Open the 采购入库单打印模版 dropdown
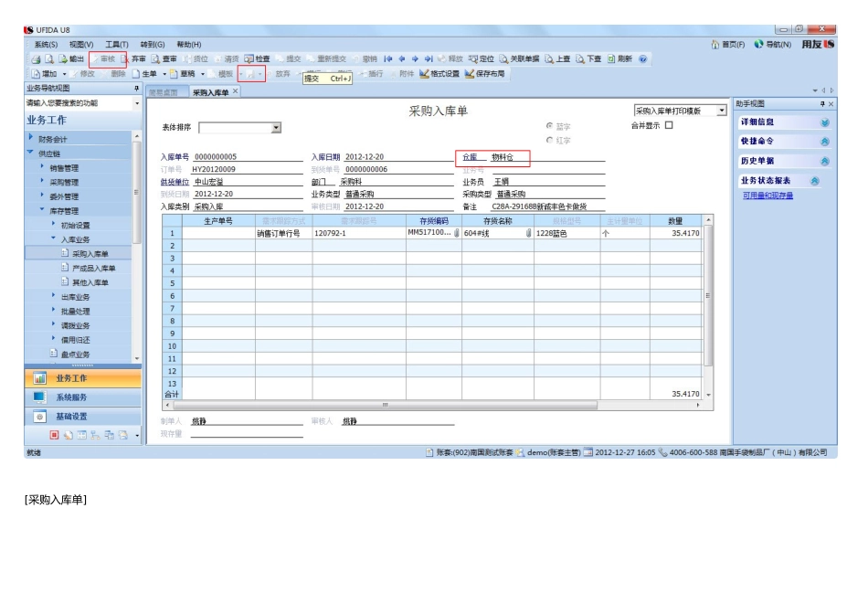 click(721, 111)
